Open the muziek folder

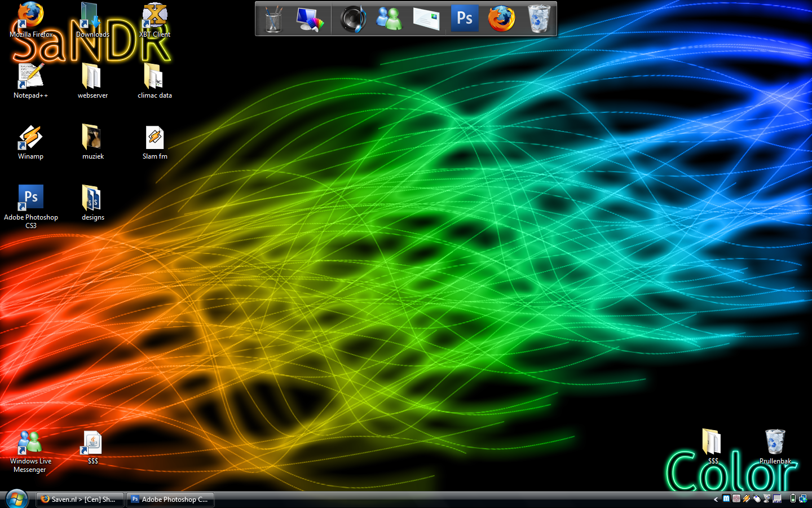tap(92, 142)
